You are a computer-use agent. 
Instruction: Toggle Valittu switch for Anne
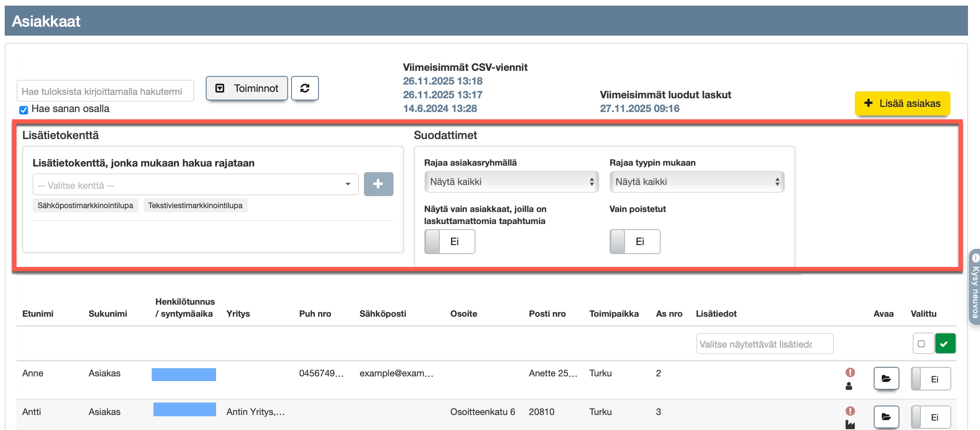click(x=930, y=379)
